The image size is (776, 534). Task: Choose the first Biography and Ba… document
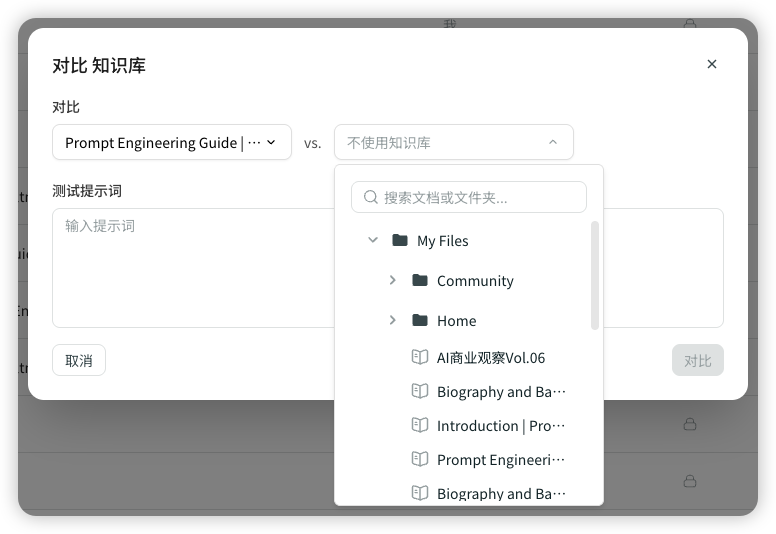(x=500, y=391)
